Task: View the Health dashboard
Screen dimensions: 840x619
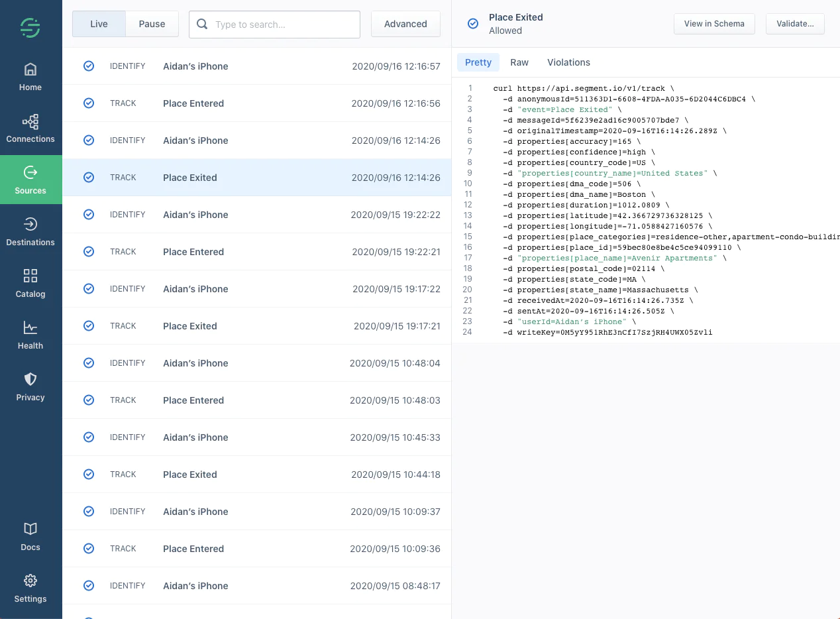Action: point(30,335)
